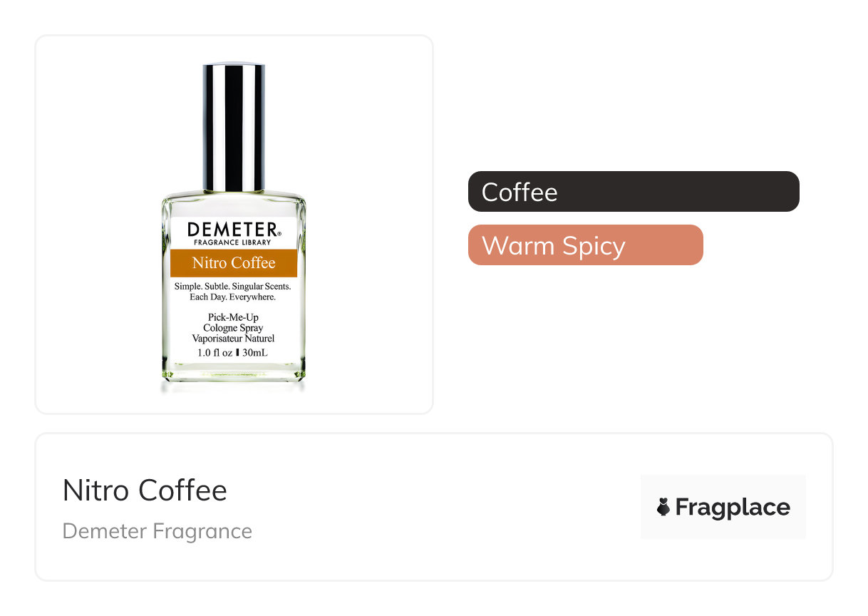Click the silver bottle cap
This screenshot has width=868, height=616.
(234, 127)
